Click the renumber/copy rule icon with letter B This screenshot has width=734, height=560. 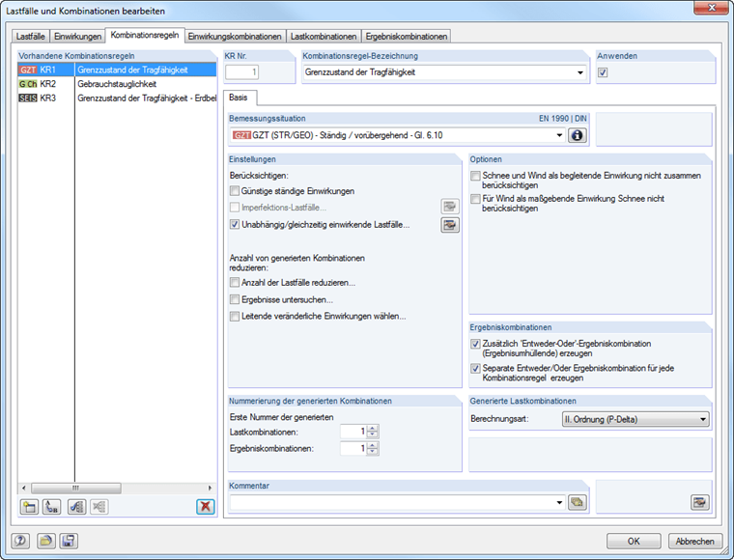[52, 507]
